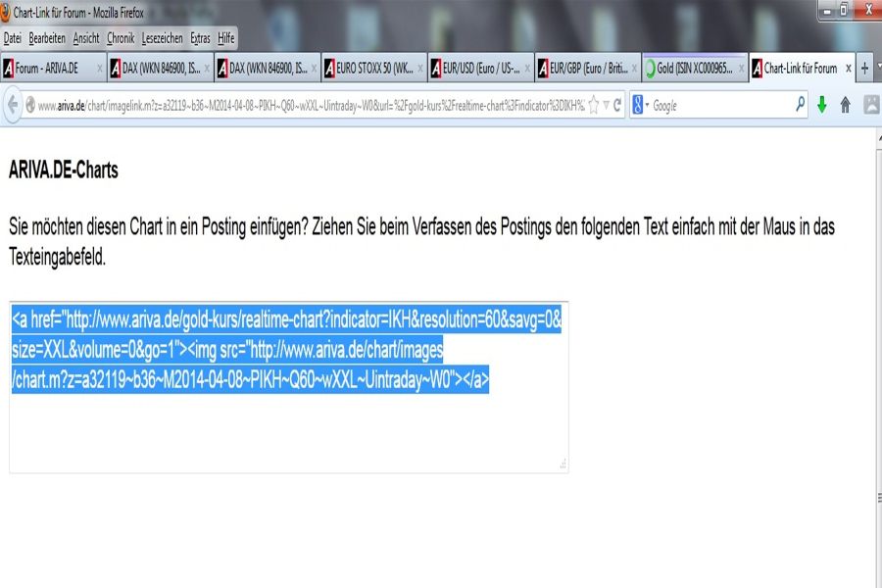Open the Extras menu
Viewport: 882px width, 588px height.
200,38
